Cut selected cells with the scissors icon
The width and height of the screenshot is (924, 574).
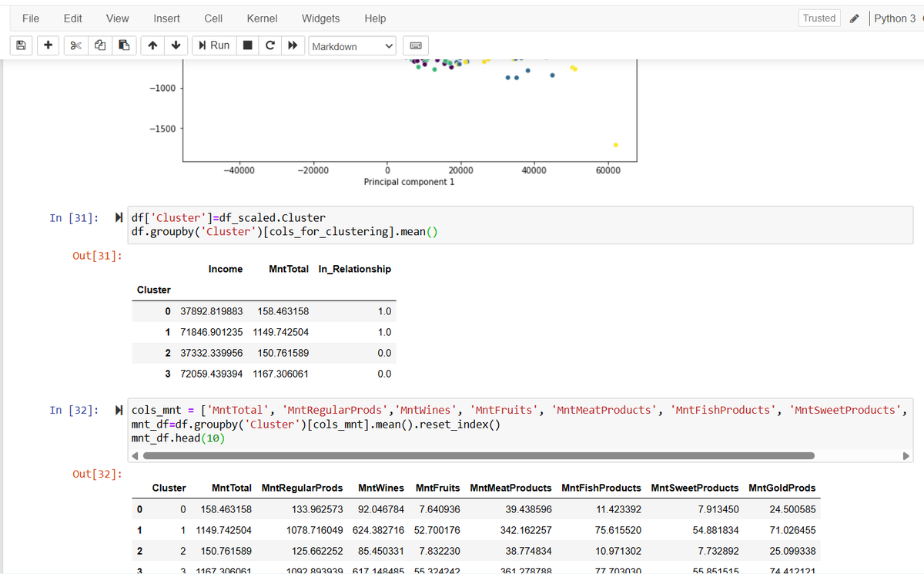coord(75,45)
